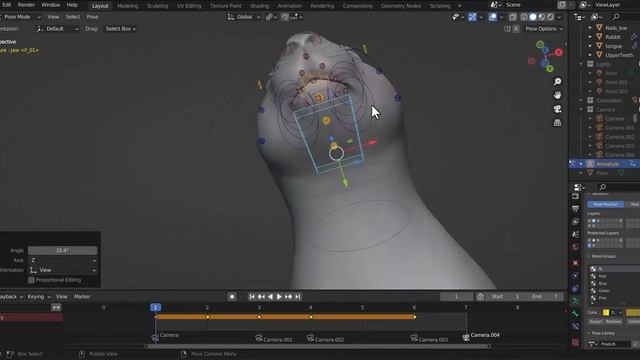Open the Pose Options dropdown
This screenshot has height=360, width=640.
(x=544, y=29)
